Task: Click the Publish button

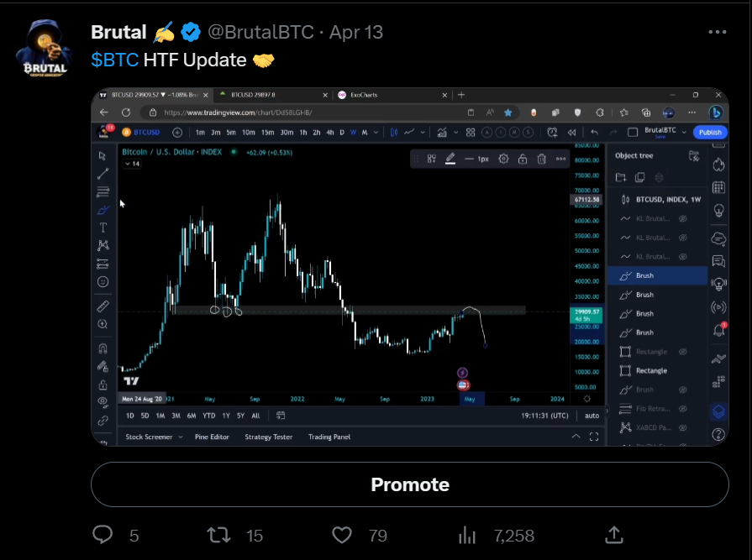Action: pyautogui.click(x=710, y=132)
